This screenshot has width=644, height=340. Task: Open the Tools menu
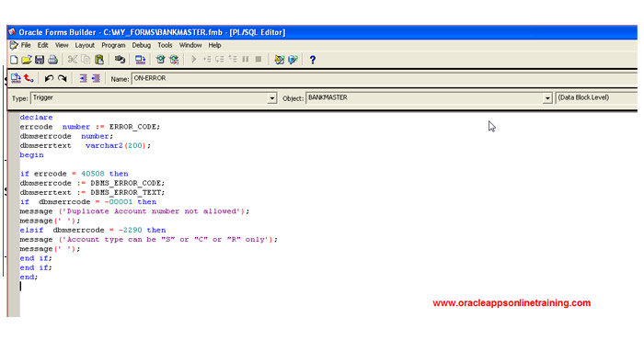tap(165, 45)
